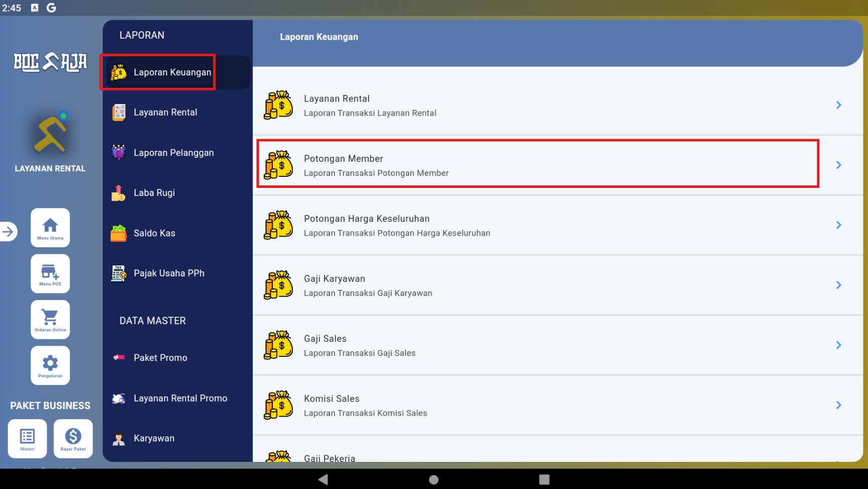Viewport: 868px width, 489px height.
Task: Click the Saldo Kas wallet icon
Action: click(119, 233)
